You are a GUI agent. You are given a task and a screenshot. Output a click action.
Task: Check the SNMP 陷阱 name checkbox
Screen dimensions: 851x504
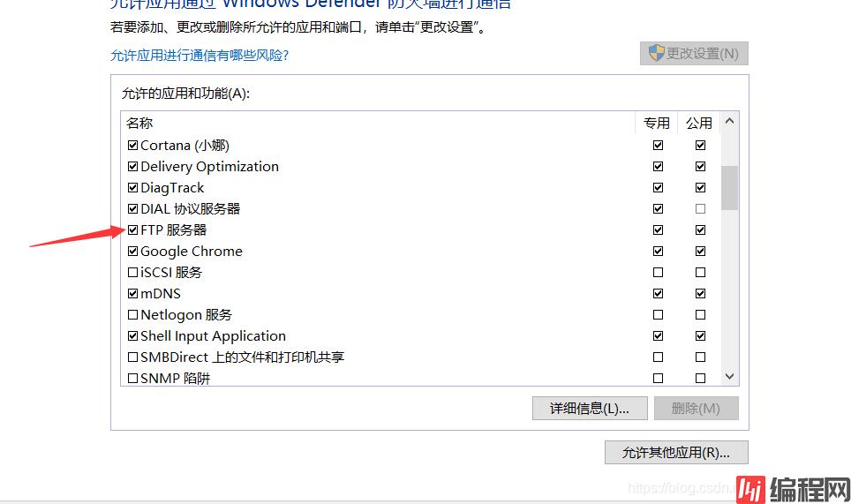[x=133, y=379]
